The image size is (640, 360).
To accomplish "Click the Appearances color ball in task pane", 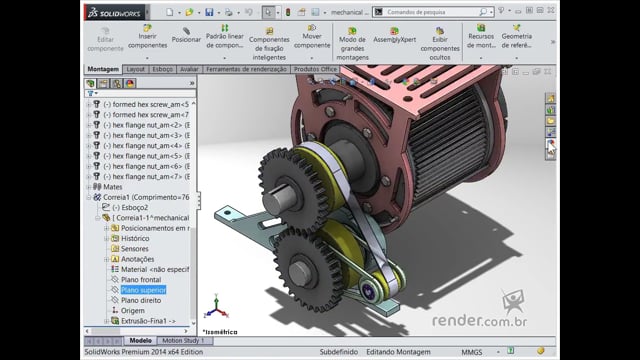I will [x=551, y=143].
